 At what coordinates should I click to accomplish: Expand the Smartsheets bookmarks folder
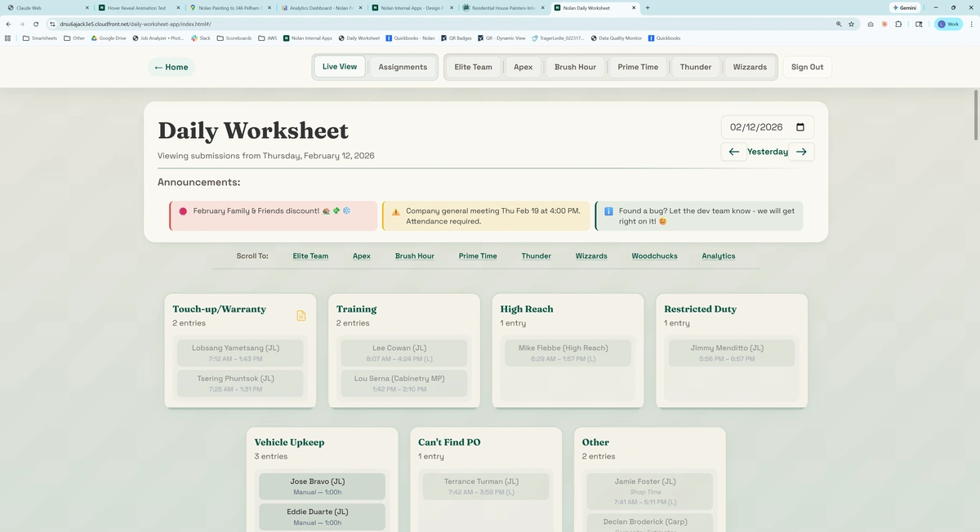(x=41, y=38)
